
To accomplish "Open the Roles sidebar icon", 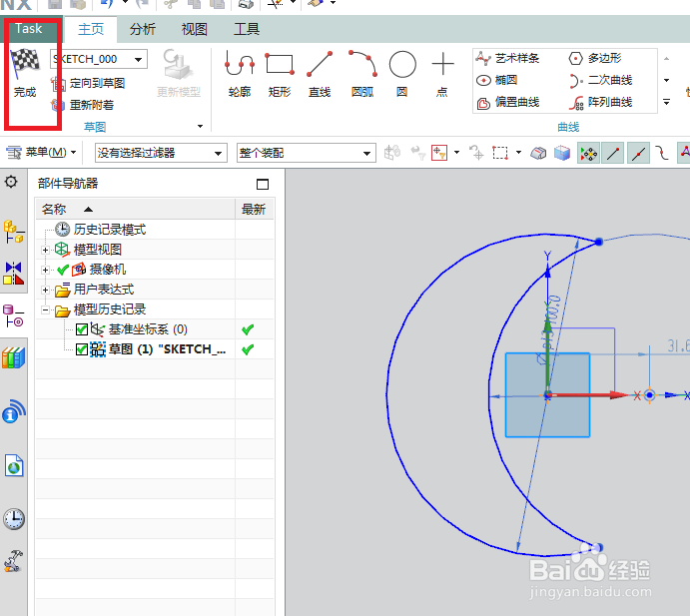I will coord(14,561).
